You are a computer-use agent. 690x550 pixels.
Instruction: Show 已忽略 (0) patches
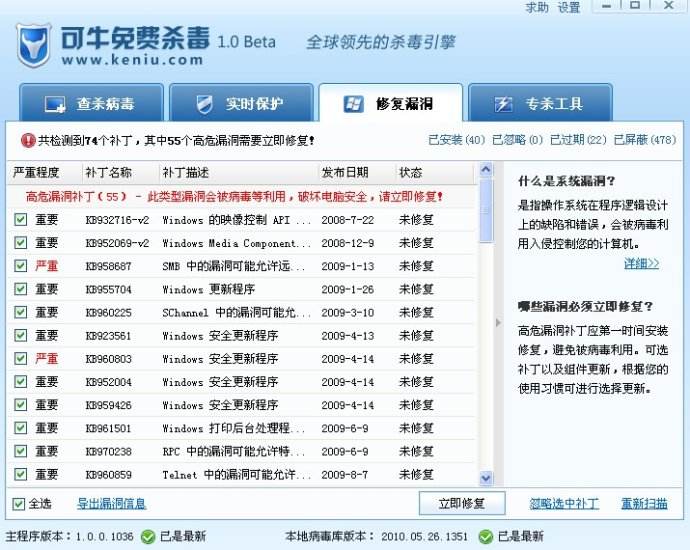click(518, 140)
